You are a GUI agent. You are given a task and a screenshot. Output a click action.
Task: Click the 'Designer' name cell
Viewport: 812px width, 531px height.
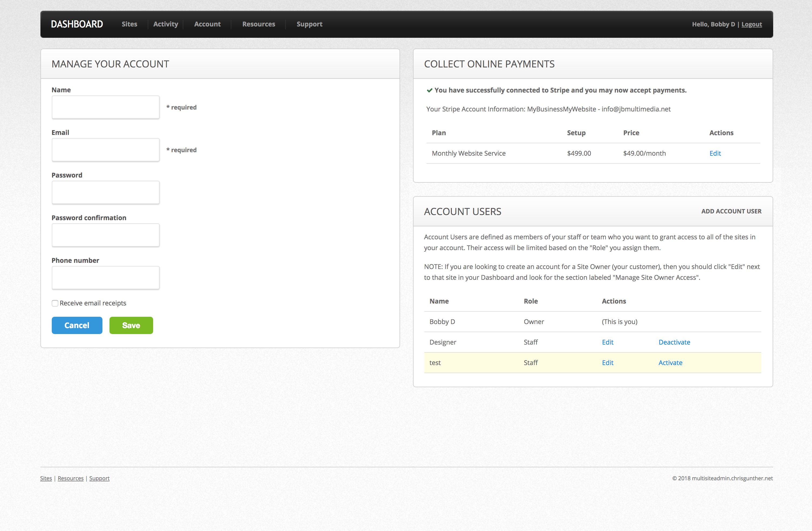[x=443, y=342]
